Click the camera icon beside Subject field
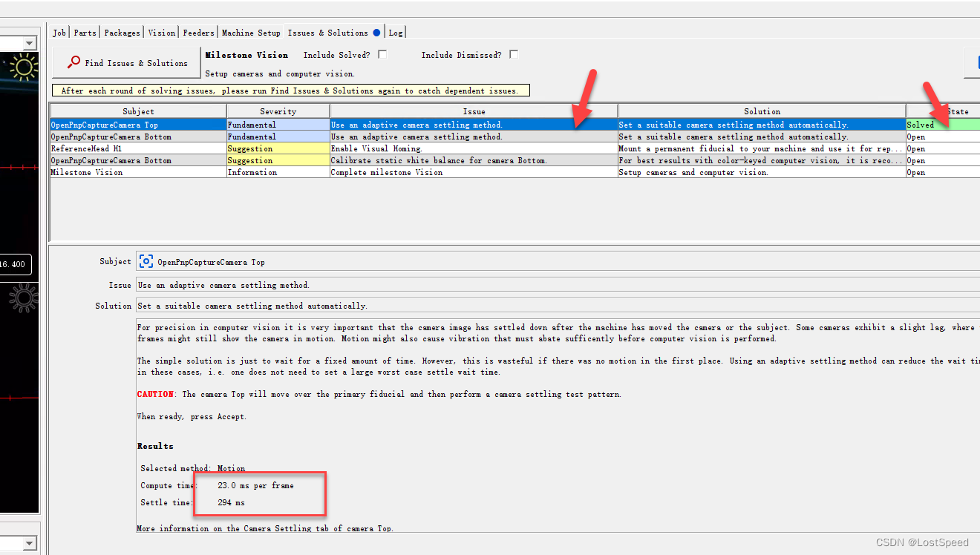The height and width of the screenshot is (555, 980). tap(146, 261)
